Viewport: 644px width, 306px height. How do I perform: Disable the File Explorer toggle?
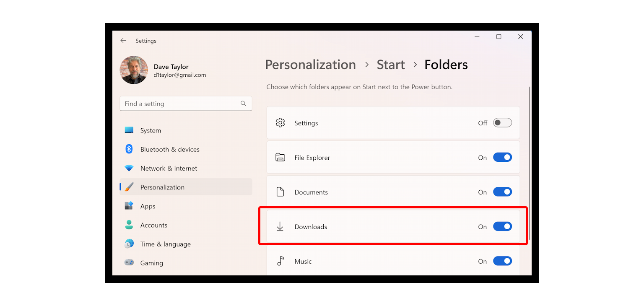502,157
